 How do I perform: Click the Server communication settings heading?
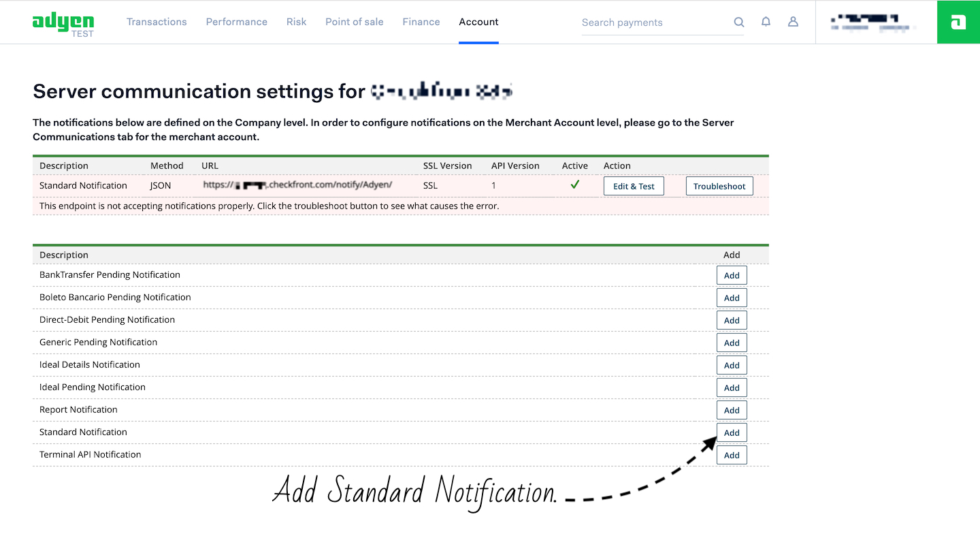point(272,91)
